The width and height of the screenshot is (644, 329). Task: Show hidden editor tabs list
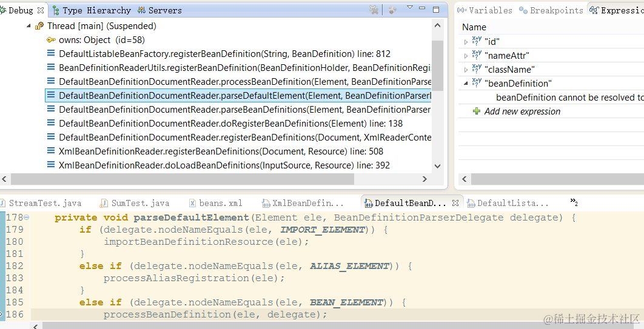click(574, 202)
